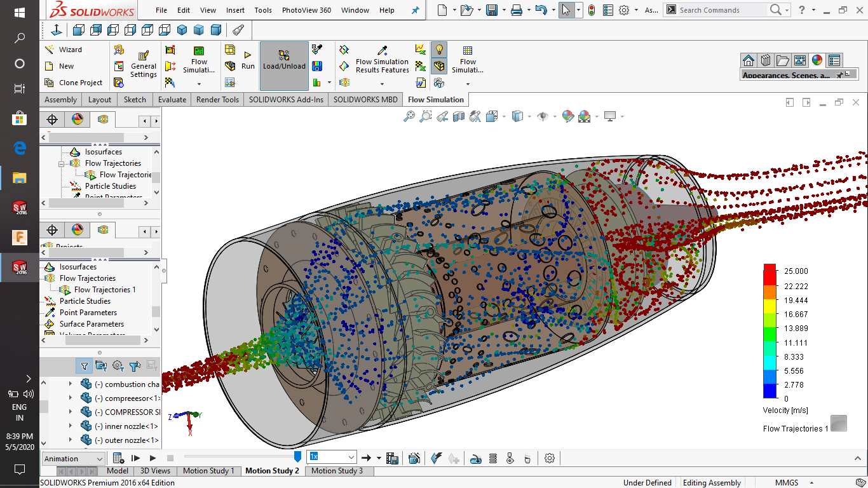Select the 3D Views tab
This screenshot has width=868, height=488.
[x=155, y=471]
